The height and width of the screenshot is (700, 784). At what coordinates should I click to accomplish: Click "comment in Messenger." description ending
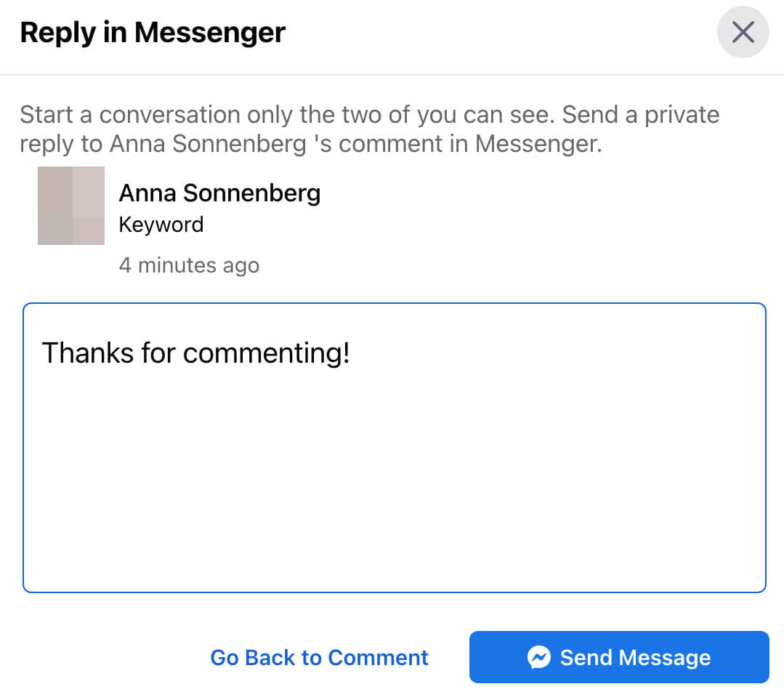471,144
